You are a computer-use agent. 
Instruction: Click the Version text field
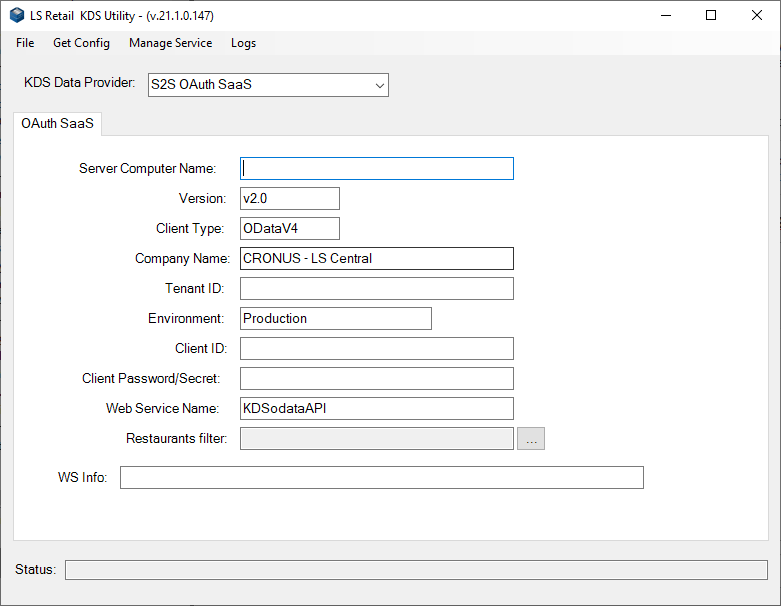point(290,199)
